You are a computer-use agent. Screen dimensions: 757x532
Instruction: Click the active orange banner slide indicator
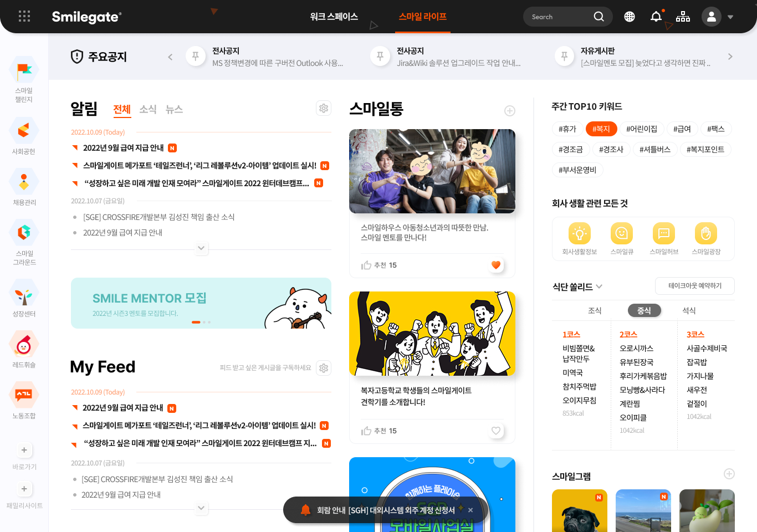pos(196,322)
